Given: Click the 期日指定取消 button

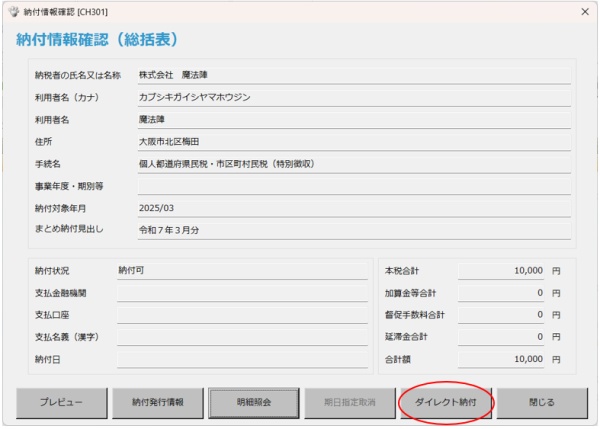Looking at the screenshot, I should [x=350, y=402].
